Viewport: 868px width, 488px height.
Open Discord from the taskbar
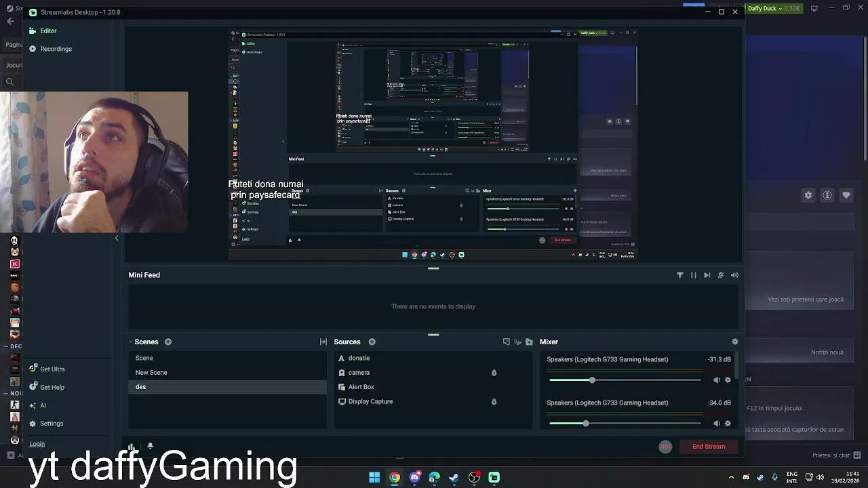tap(414, 477)
